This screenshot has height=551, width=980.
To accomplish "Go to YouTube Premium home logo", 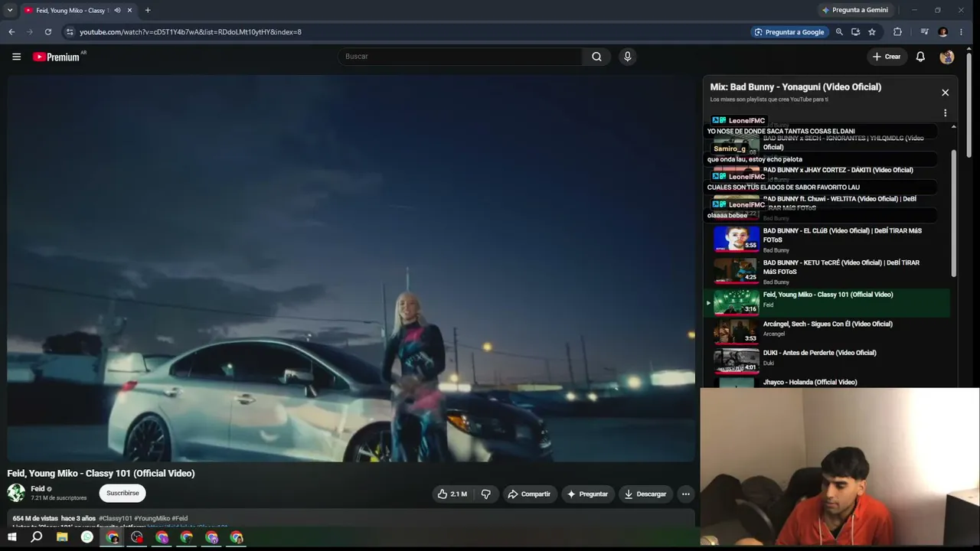I will (x=56, y=57).
